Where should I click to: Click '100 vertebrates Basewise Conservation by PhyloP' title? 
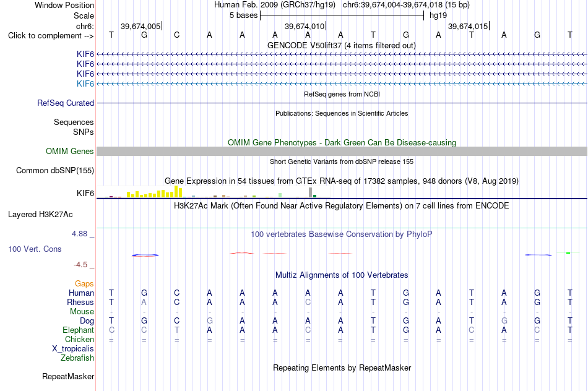coord(341,234)
